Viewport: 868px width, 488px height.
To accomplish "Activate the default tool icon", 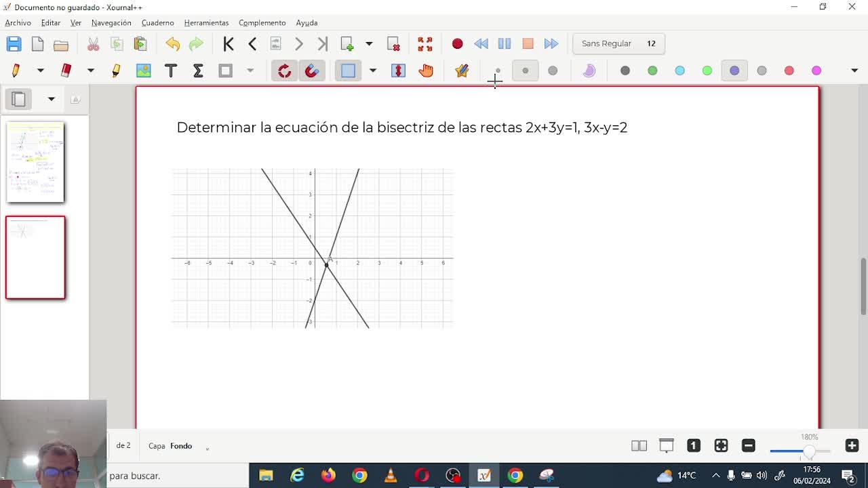I will coord(462,70).
